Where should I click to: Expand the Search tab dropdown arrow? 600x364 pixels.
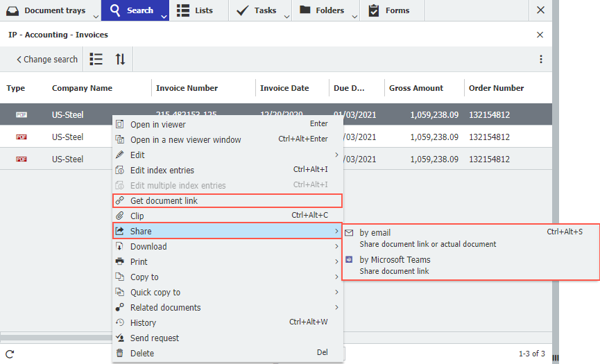[164, 16]
